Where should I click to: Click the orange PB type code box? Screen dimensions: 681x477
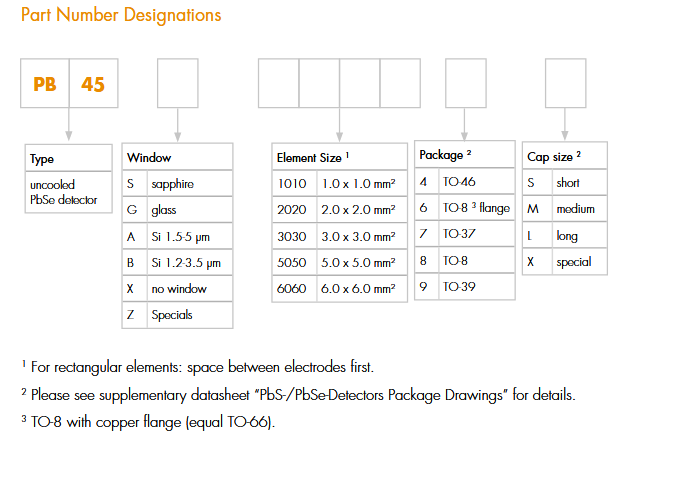click(45, 84)
